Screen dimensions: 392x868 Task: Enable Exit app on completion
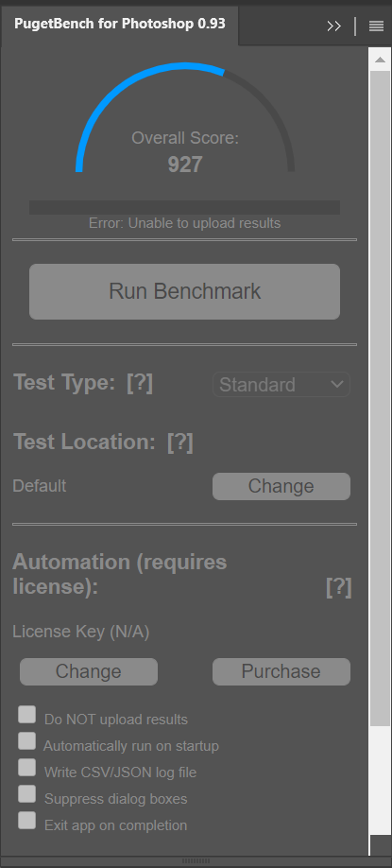pos(26,821)
